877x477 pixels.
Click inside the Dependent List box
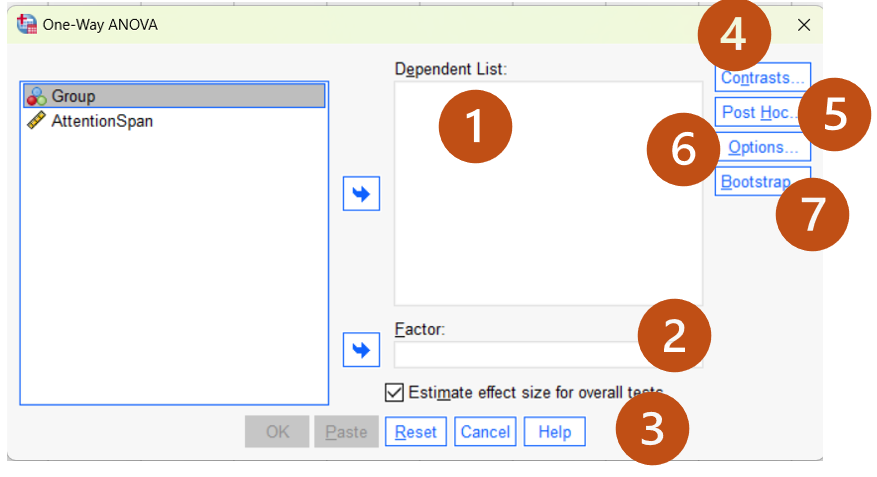tap(548, 224)
